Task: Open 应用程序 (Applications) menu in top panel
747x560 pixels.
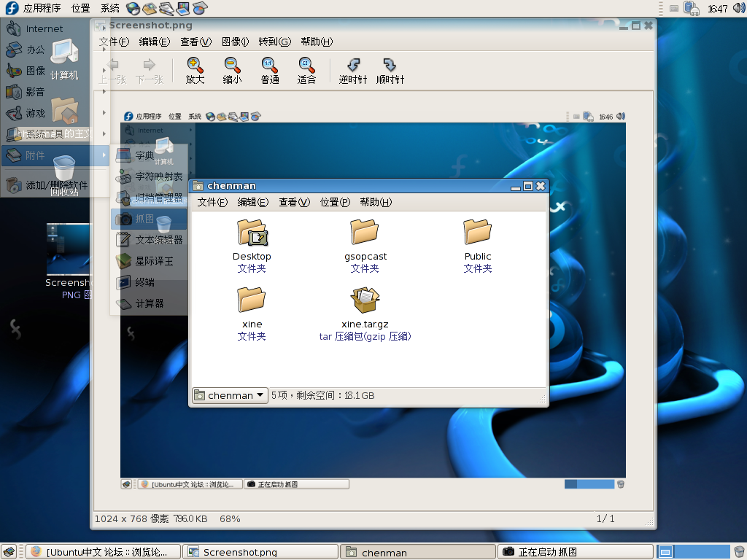Action: click(x=34, y=8)
